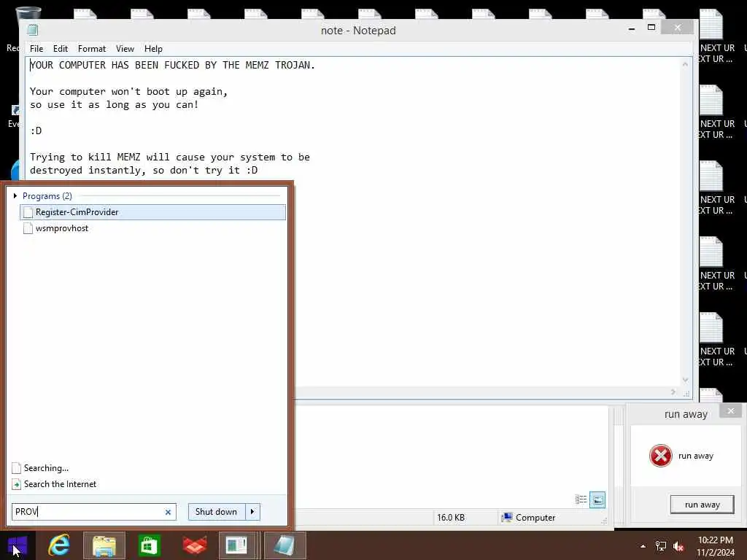Select Register-CimProvider search result
This screenshot has width=747, height=560.
click(x=153, y=212)
